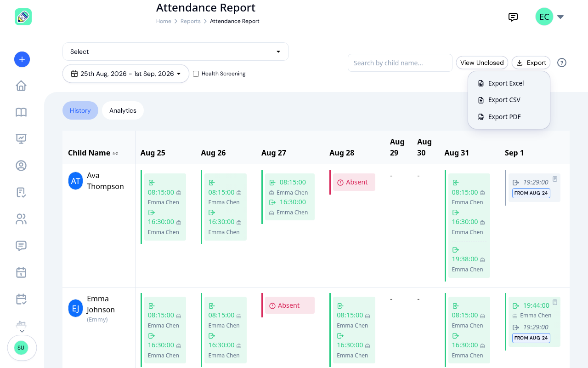588x368 pixels.
Task: Open the date range picker
Action: [126, 74]
